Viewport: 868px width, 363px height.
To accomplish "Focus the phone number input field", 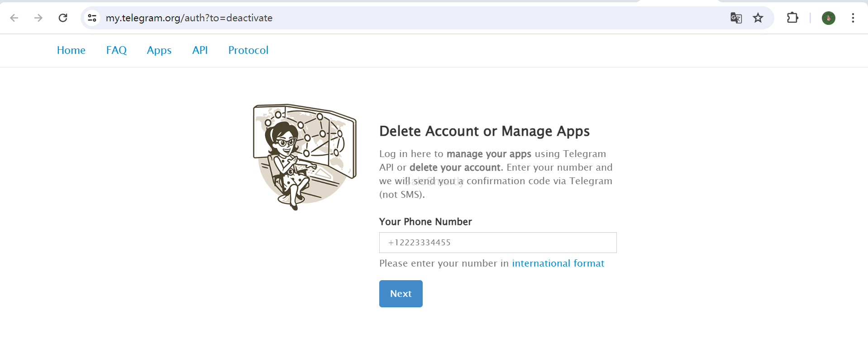I will pos(497,243).
